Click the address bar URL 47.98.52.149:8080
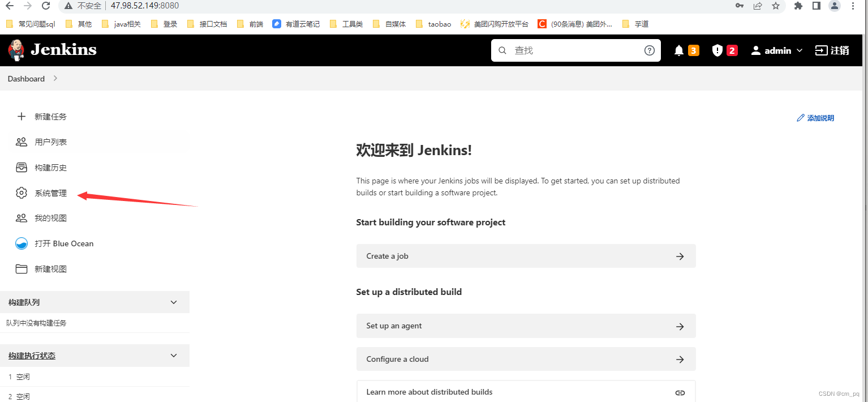Image resolution: width=868 pixels, height=402 pixels. tap(145, 6)
